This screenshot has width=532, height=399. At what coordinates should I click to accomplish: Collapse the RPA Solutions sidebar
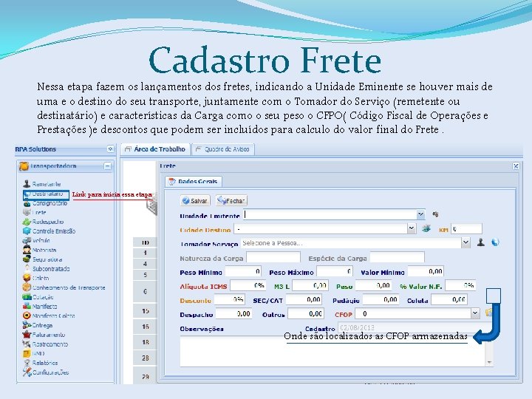click(110, 149)
